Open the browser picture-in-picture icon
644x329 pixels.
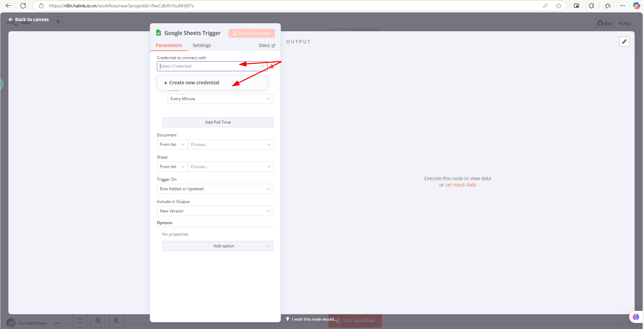576,6
